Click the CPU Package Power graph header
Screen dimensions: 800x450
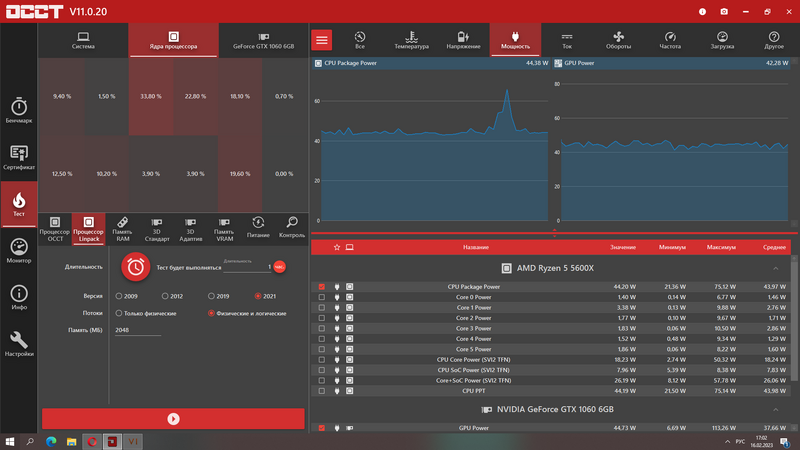tap(431, 63)
